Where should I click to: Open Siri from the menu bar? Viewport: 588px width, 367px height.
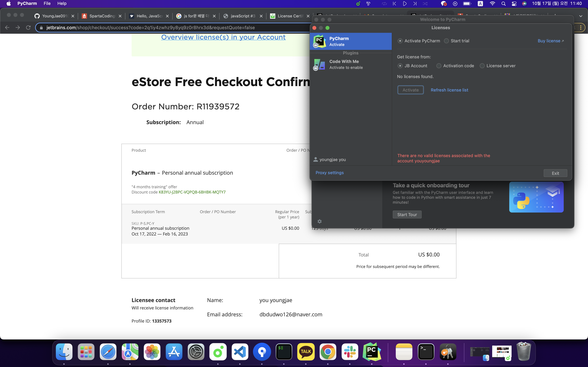pos(524,4)
